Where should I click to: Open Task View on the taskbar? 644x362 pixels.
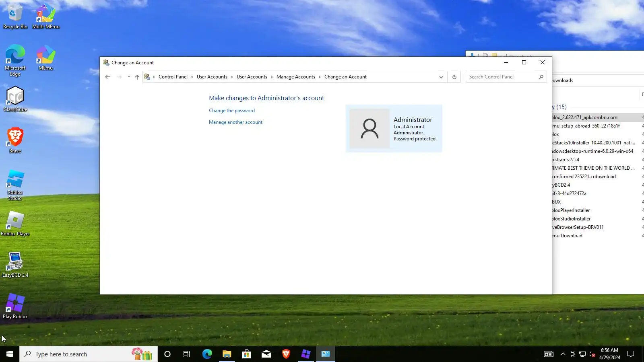click(187, 354)
